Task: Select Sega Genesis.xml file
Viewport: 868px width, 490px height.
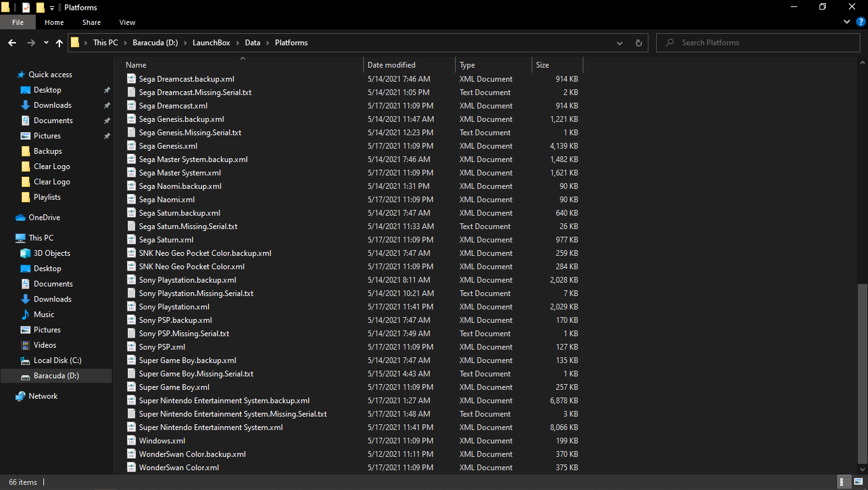Action: coord(168,146)
